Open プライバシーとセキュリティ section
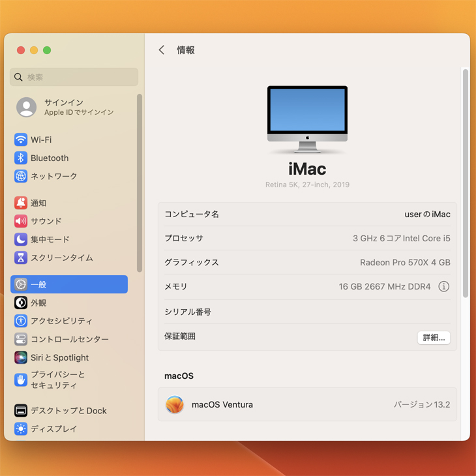 (x=57, y=379)
